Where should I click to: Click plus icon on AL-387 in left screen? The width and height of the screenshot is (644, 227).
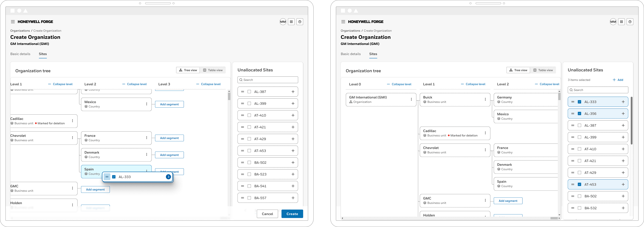coord(293,92)
